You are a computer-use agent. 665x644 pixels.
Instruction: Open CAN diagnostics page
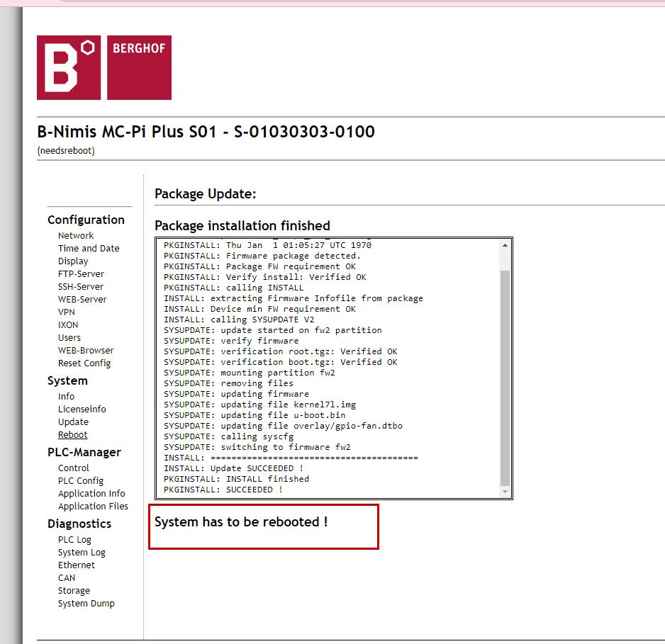[x=67, y=578]
